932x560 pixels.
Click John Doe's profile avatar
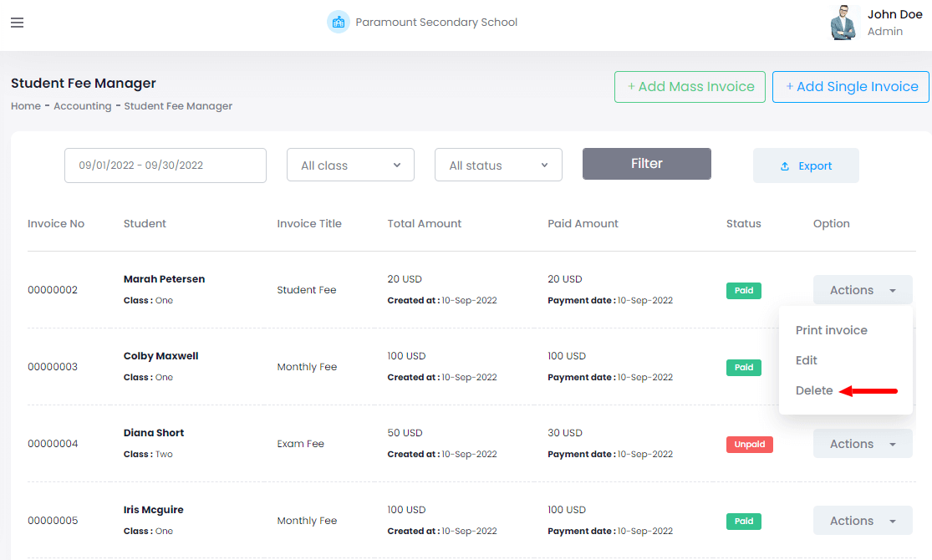point(844,23)
